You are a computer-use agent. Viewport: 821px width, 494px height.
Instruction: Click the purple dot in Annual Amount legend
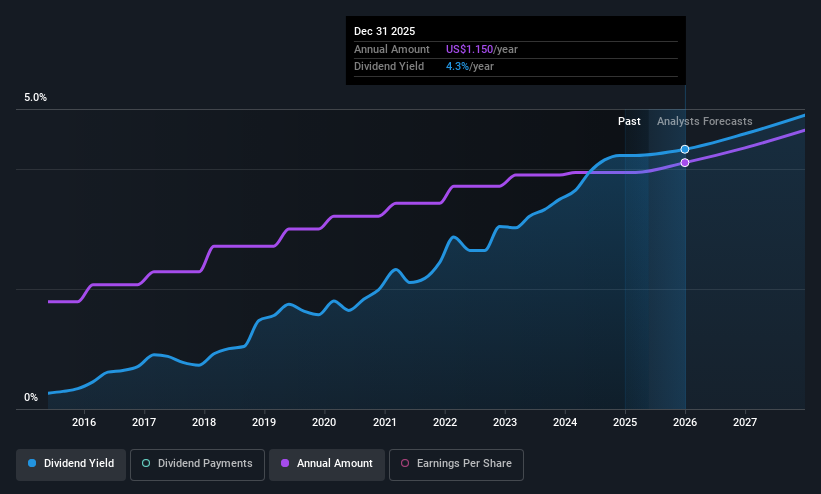point(285,464)
